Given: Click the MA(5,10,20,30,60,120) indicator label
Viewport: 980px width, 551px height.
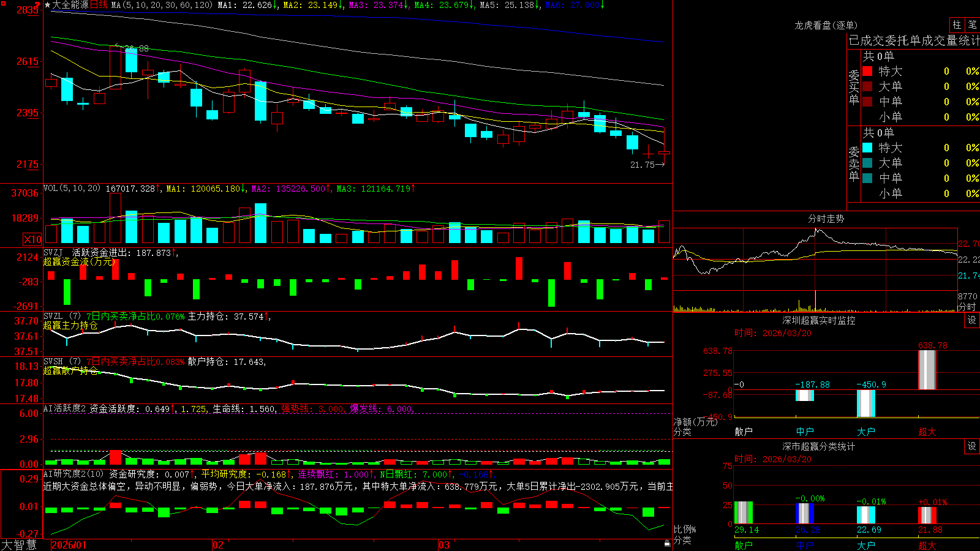Looking at the screenshot, I should tap(162, 5).
